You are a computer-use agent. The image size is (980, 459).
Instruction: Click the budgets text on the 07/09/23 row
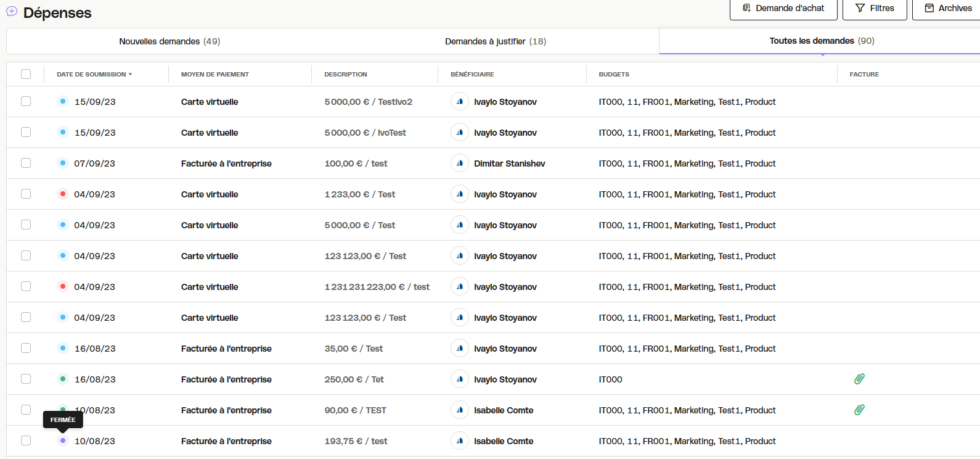[687, 163]
